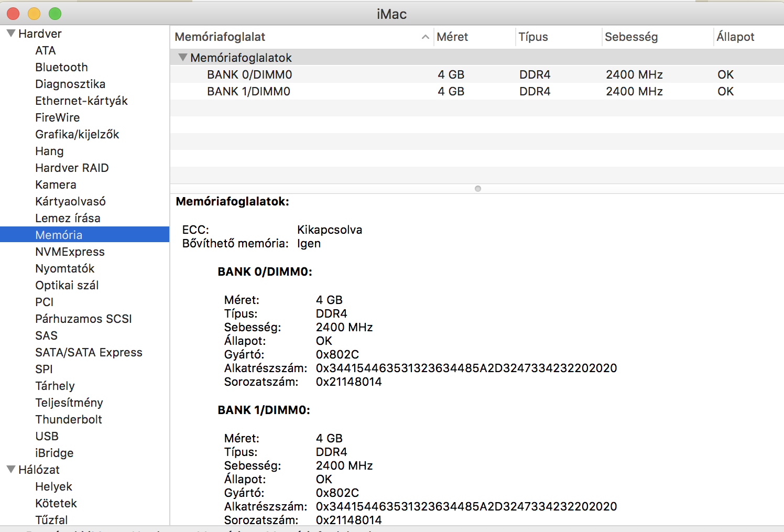784x532 pixels.
Task: Click the iMac window title
Action: coord(391,14)
